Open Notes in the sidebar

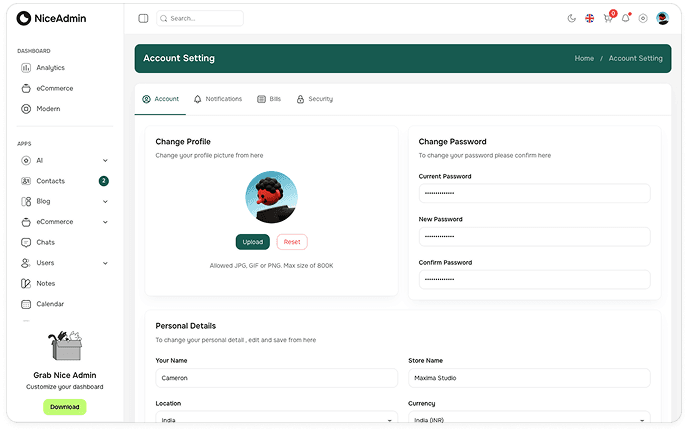tap(45, 283)
